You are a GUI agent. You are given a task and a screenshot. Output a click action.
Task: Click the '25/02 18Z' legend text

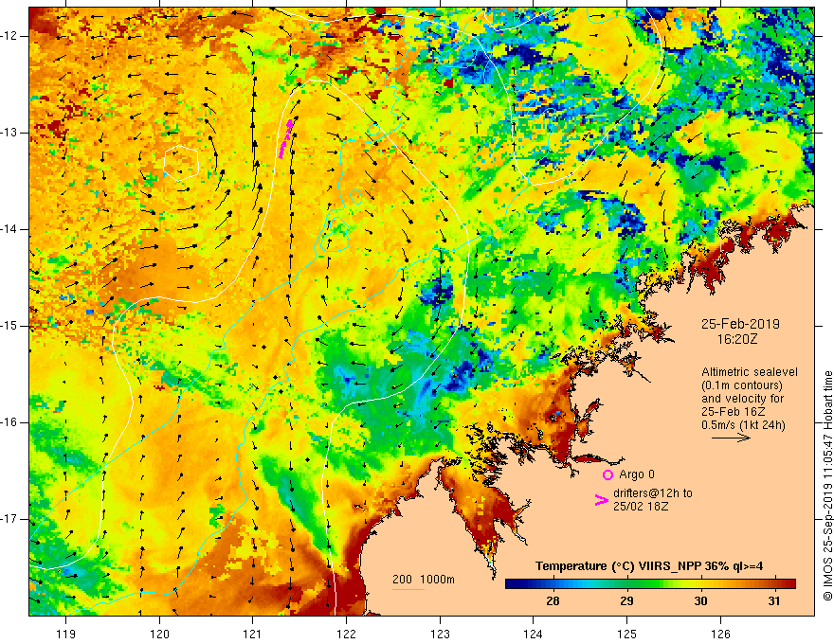pyautogui.click(x=641, y=507)
